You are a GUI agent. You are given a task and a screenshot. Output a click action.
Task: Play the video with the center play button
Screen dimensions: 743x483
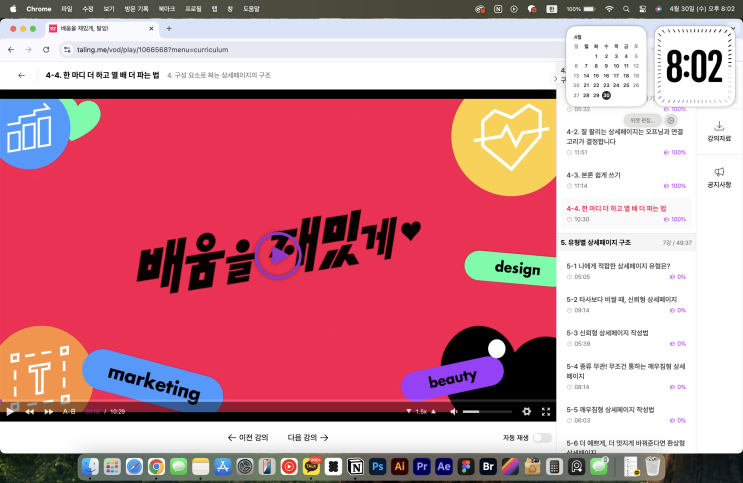coord(278,255)
